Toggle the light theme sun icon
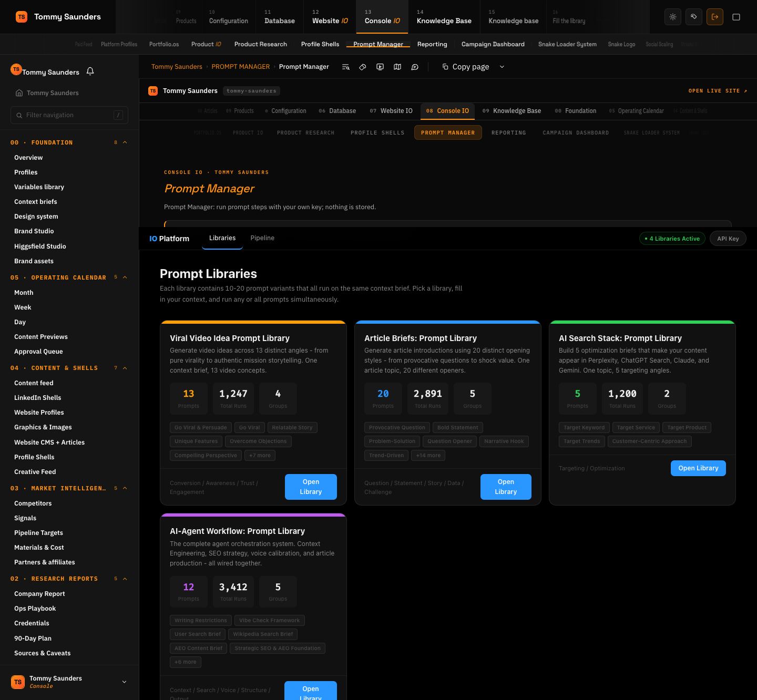 point(673,17)
